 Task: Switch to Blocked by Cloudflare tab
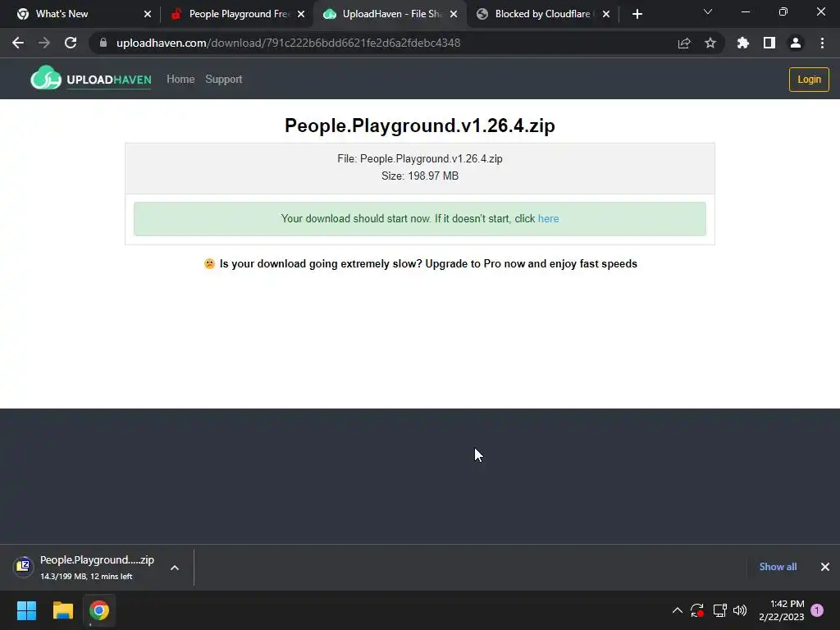(x=541, y=14)
